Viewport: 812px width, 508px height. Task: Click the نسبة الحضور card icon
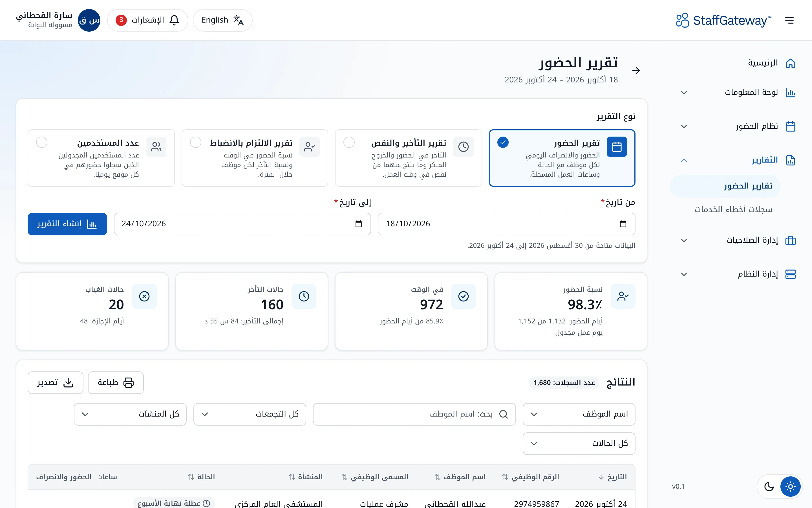click(x=623, y=296)
